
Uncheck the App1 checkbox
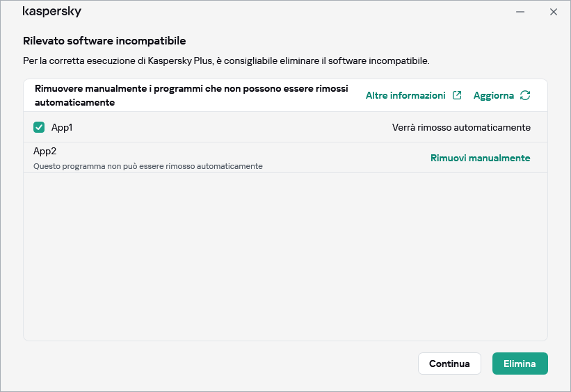39,127
